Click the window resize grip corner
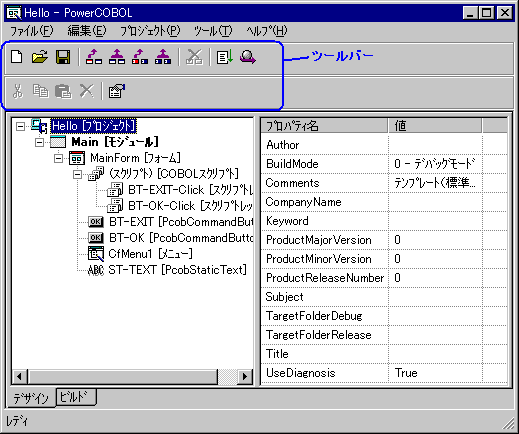This screenshot has width=519, height=434. point(508,423)
